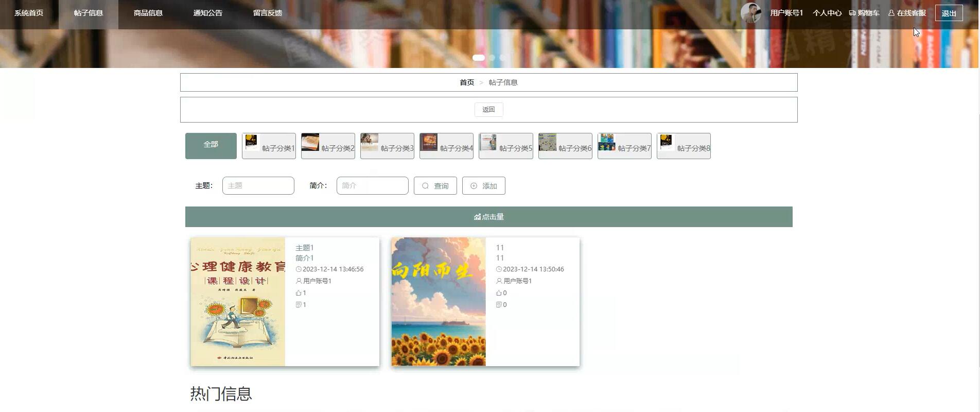Focus the 主题 search input
This screenshot has height=412, width=980.
258,185
